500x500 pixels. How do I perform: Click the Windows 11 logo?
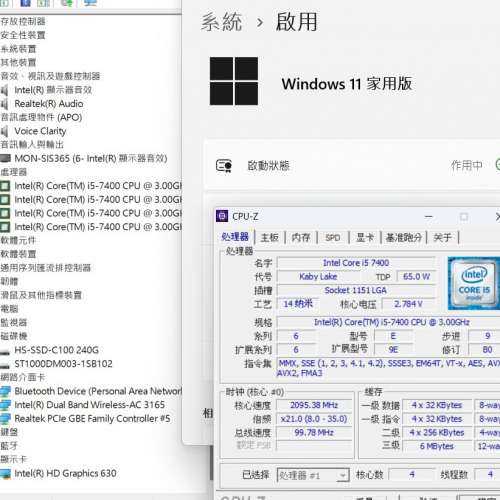coord(234,81)
